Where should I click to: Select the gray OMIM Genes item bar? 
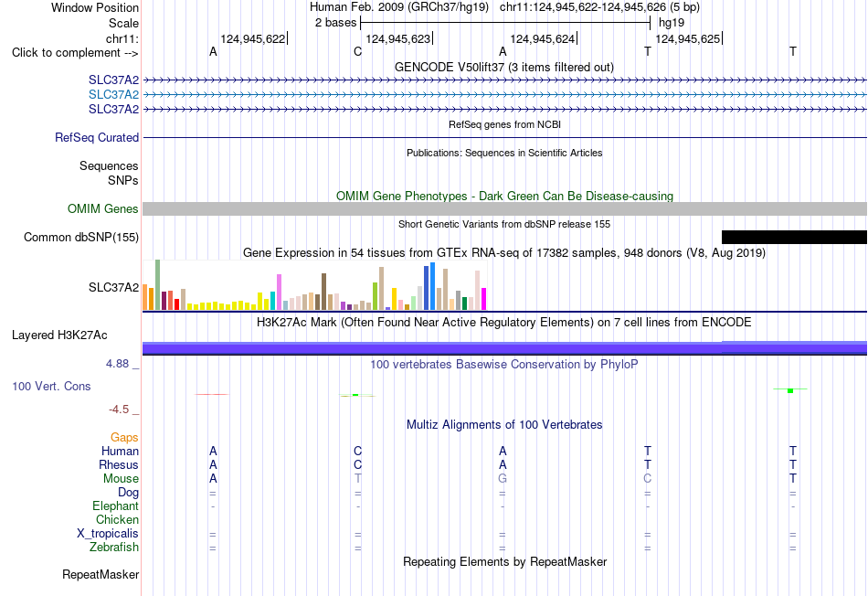tap(505, 208)
